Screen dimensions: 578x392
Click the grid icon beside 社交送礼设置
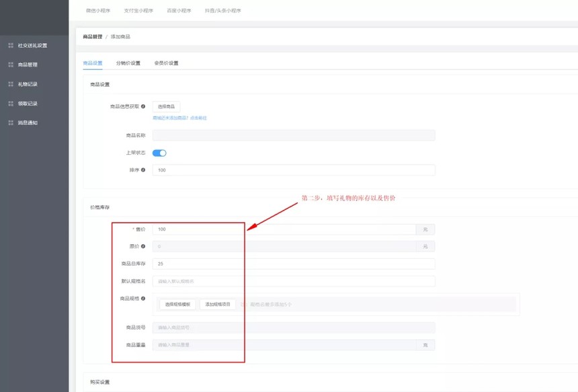tap(10, 46)
